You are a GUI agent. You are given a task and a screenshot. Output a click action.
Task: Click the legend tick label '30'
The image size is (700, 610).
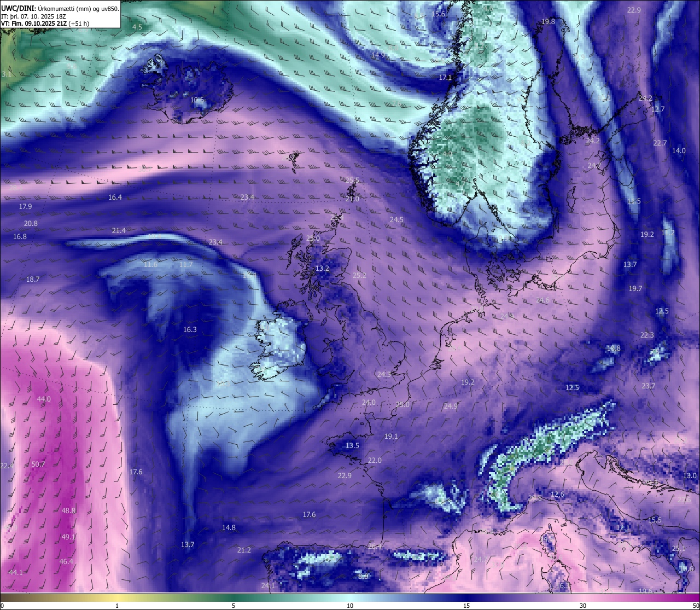click(583, 606)
